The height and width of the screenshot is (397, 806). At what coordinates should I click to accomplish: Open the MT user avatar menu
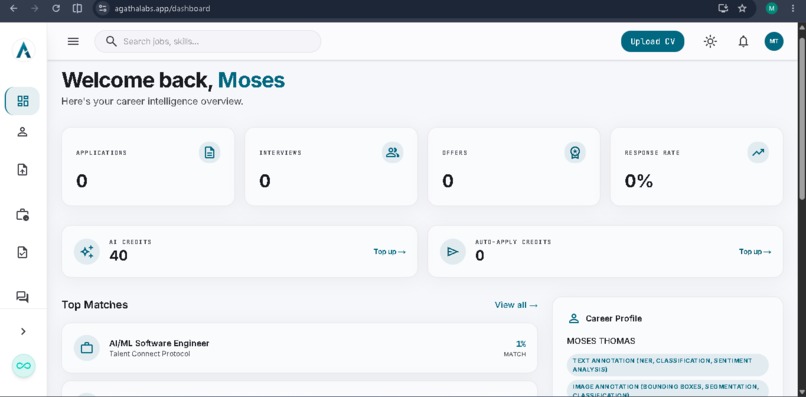(x=774, y=42)
